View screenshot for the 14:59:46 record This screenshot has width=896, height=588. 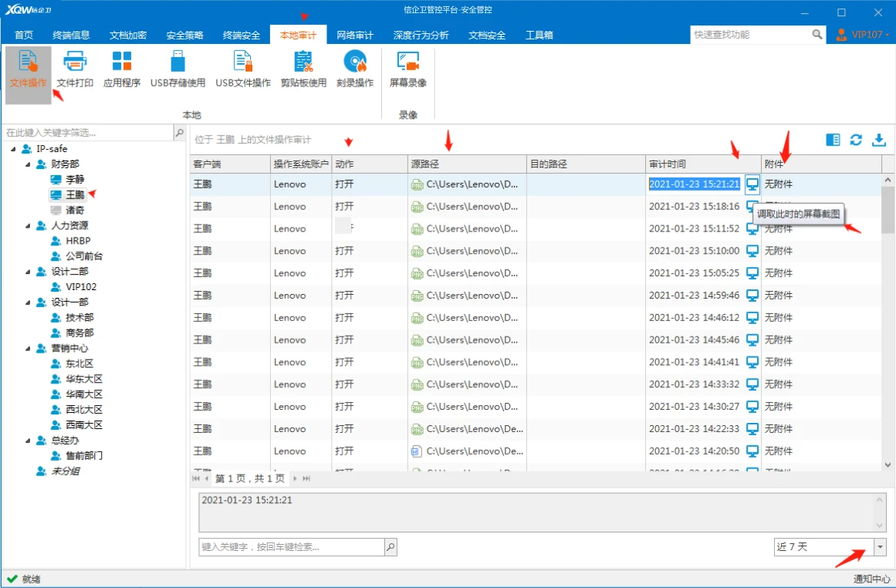tap(752, 296)
